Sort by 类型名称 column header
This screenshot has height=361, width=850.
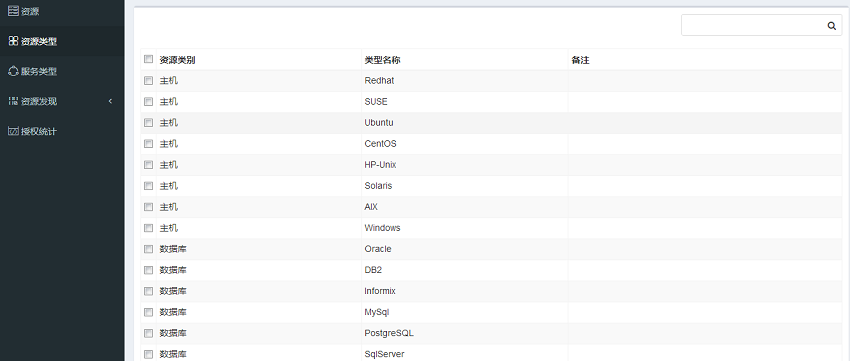tap(382, 60)
